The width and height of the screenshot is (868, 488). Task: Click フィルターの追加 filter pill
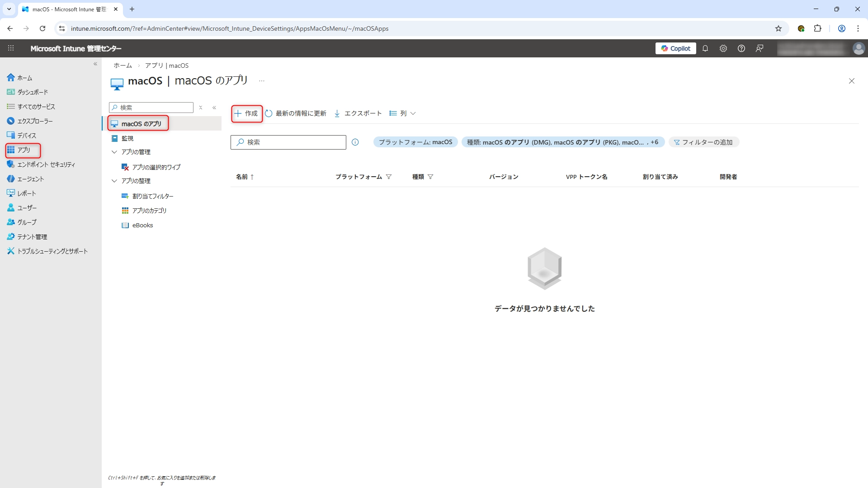(x=703, y=142)
